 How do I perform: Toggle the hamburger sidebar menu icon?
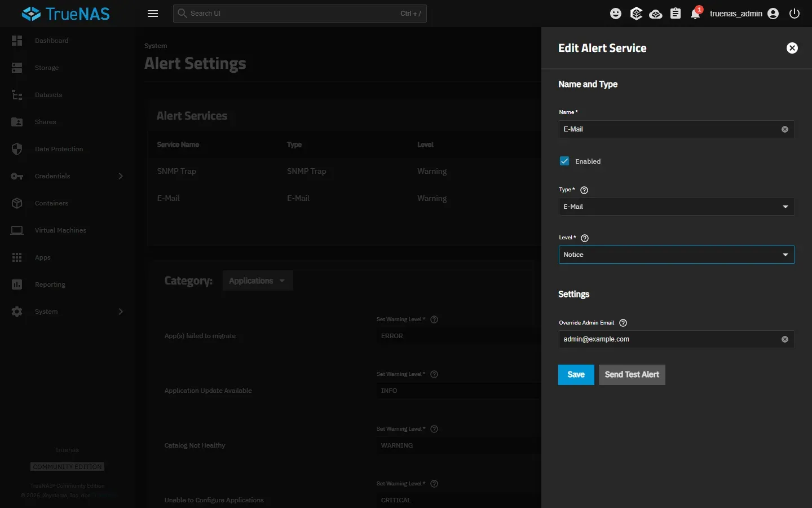point(153,14)
